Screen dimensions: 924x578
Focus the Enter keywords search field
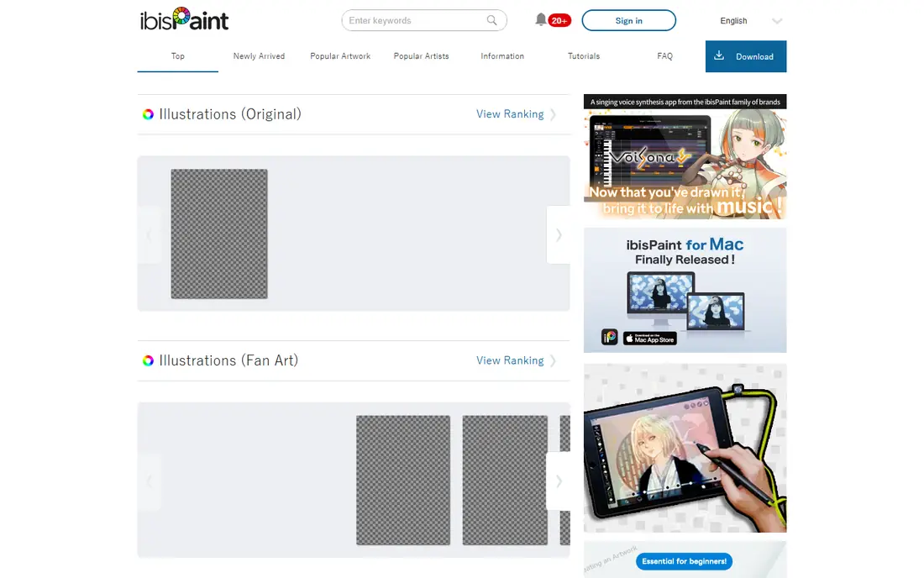pos(423,20)
